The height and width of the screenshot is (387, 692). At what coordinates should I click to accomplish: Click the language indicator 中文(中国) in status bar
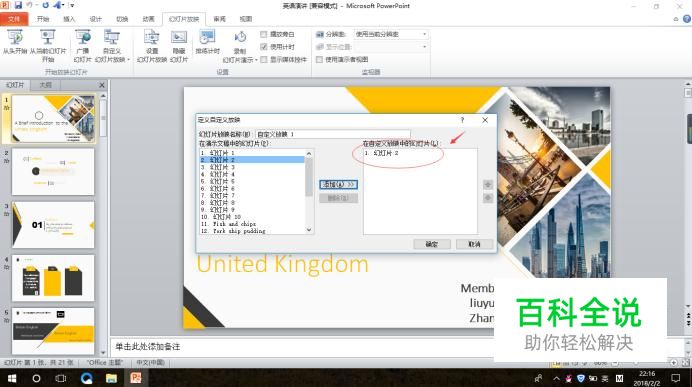click(x=150, y=363)
